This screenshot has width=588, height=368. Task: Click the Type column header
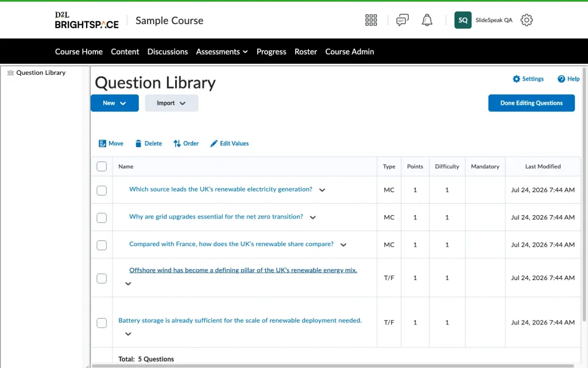389,166
